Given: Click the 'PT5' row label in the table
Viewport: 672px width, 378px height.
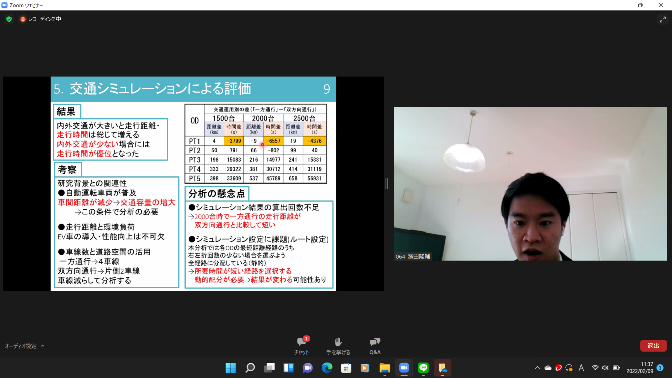Looking at the screenshot, I should pyautogui.click(x=195, y=178).
